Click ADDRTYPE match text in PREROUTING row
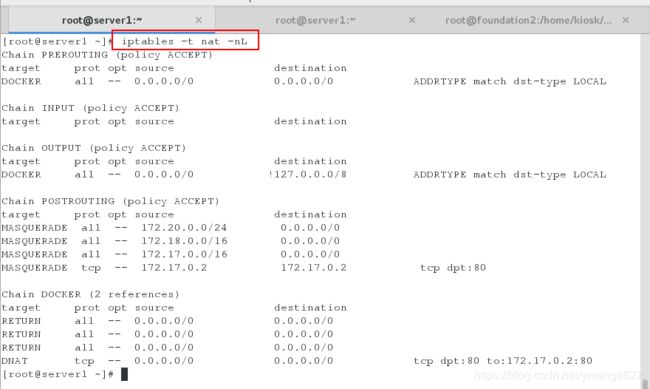Image resolution: width=650 pixels, height=389 pixels. point(510,81)
